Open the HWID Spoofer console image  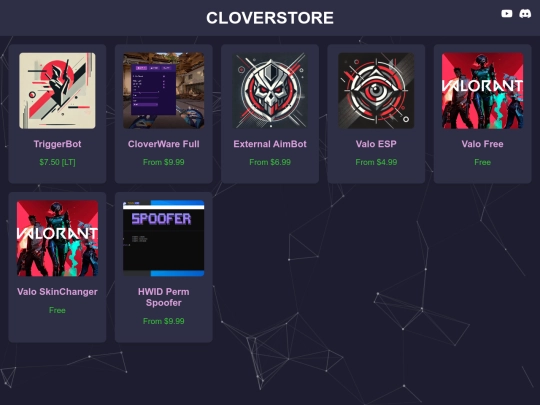164,238
